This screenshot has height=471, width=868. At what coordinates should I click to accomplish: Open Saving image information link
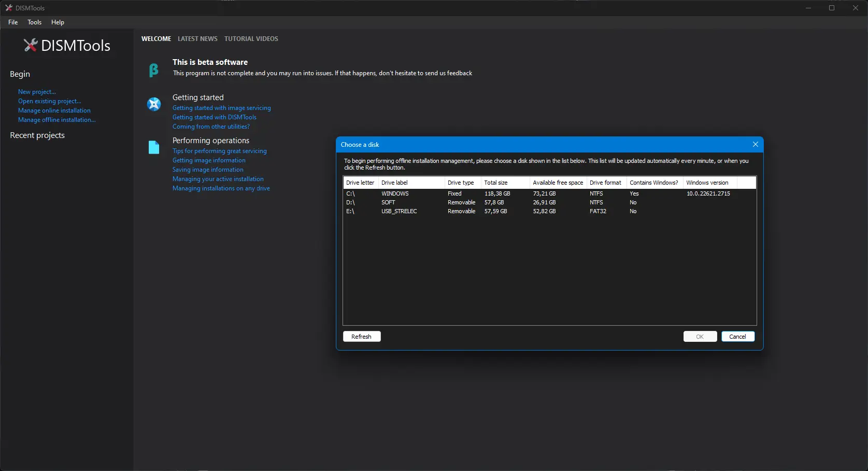tap(208, 170)
